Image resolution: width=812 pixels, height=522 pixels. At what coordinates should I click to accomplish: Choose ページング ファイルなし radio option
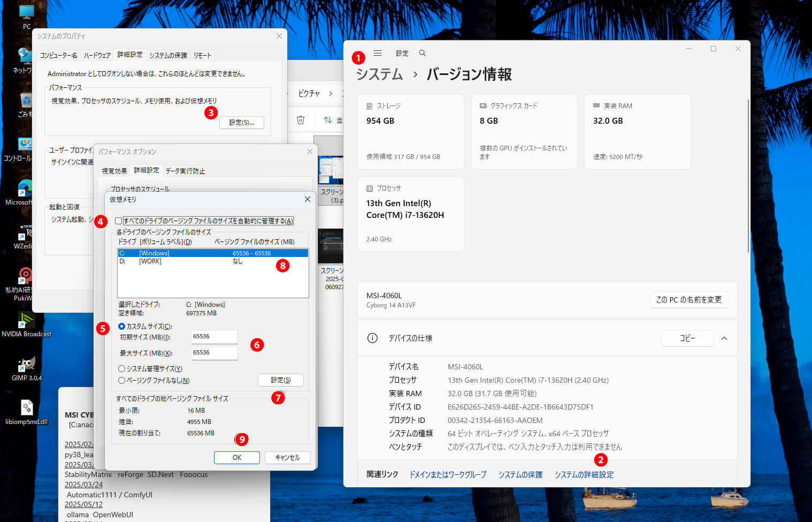pos(122,381)
